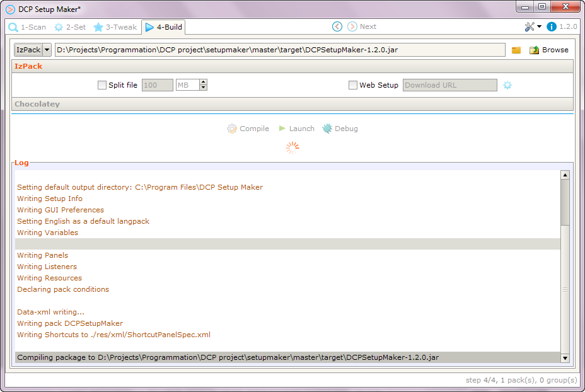Image resolution: width=585 pixels, height=392 pixels.
Task: Open the 2-Set tab
Action: click(70, 27)
